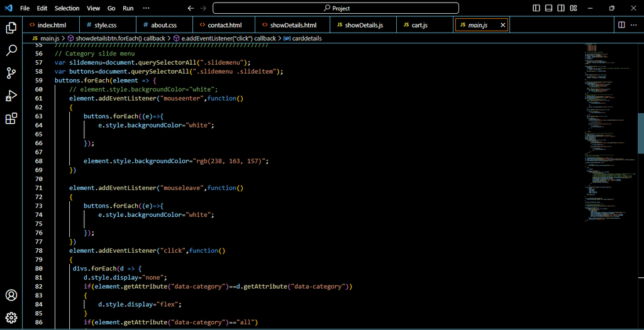Show more menus via ellipsis
The image size is (644, 330).
(146, 8)
